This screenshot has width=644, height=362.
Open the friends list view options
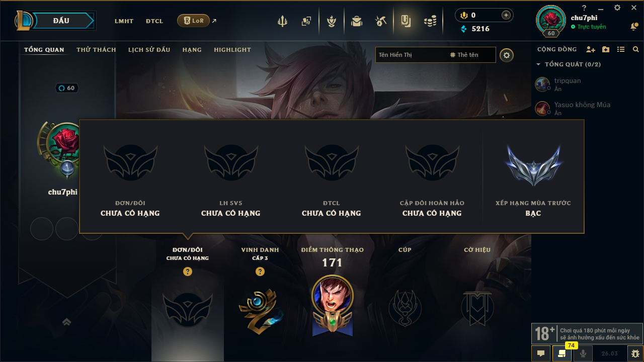tap(621, 49)
